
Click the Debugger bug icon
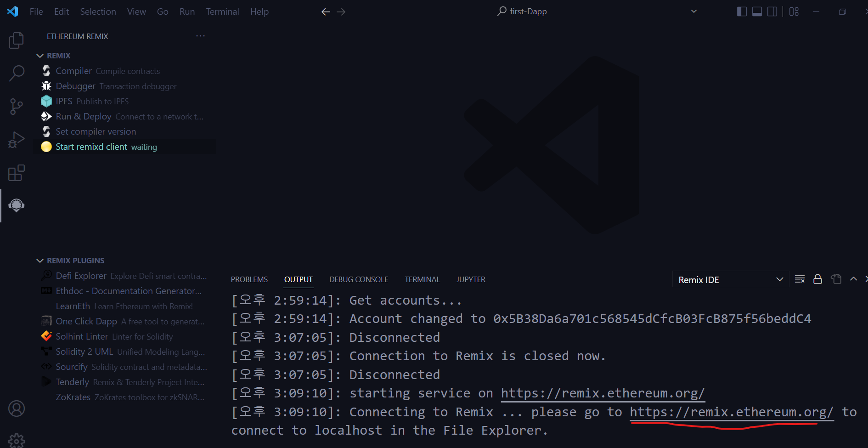46,86
